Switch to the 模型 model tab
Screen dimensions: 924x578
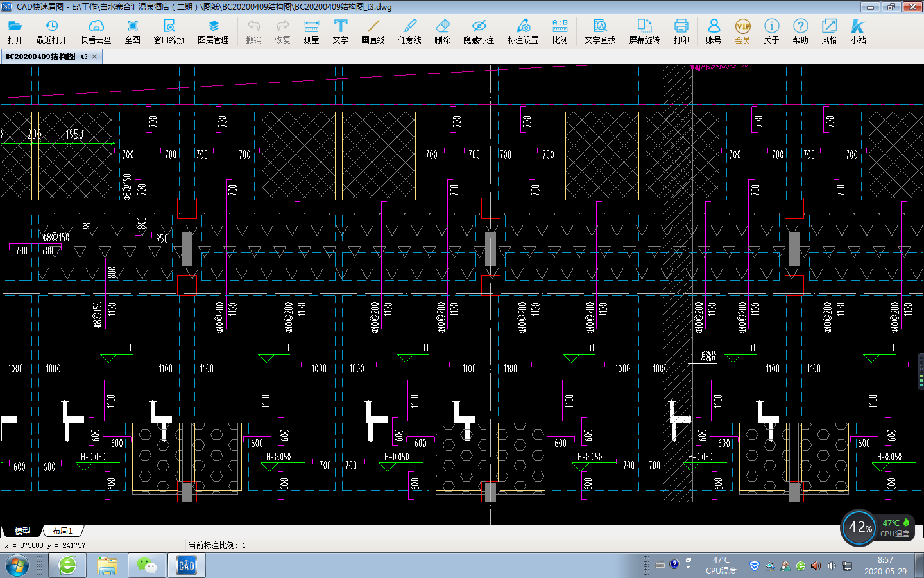(x=22, y=531)
